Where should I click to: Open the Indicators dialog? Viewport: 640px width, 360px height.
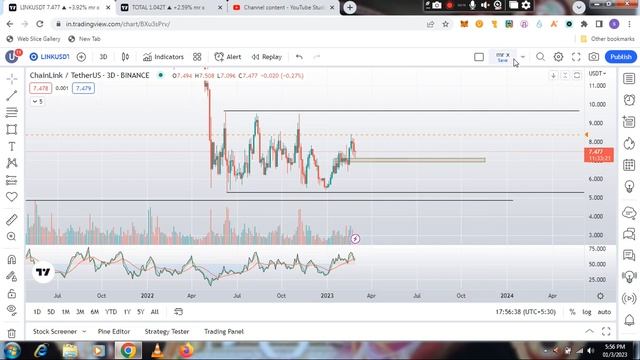[163, 57]
